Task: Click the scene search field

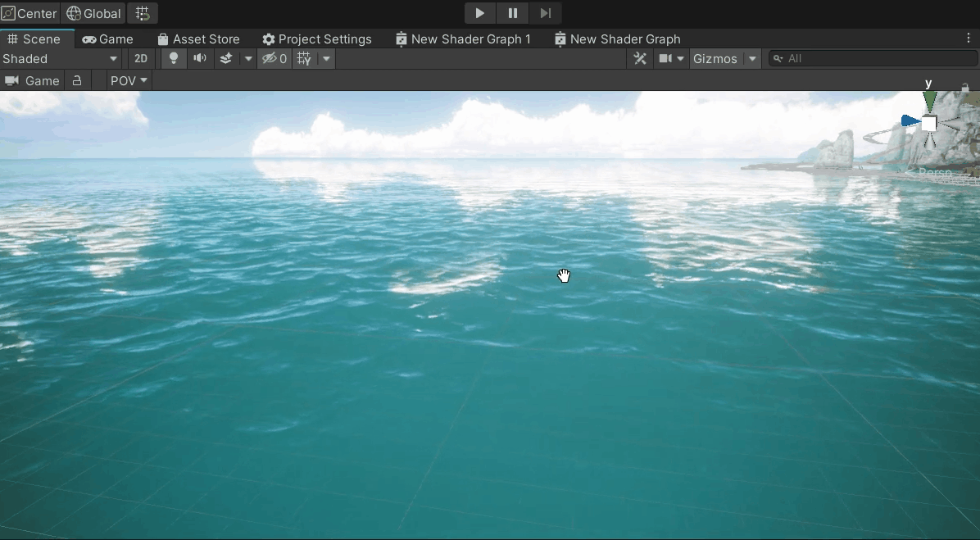Action: click(877, 58)
